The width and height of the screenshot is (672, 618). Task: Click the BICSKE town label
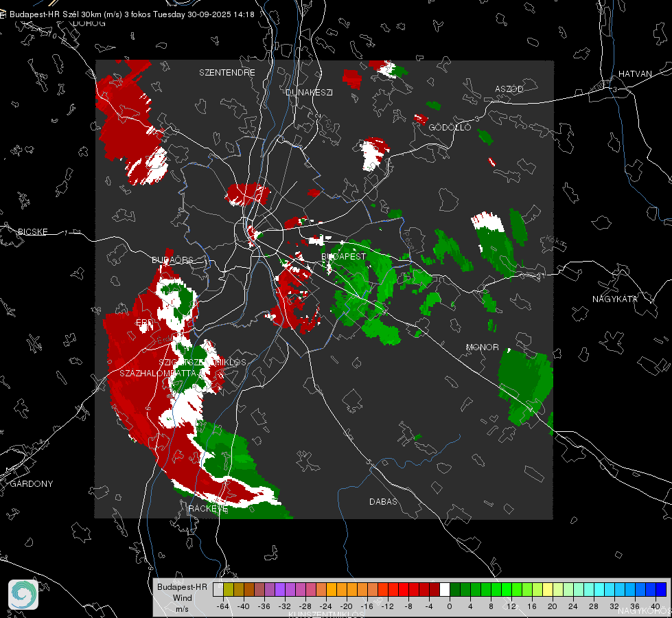32,231
